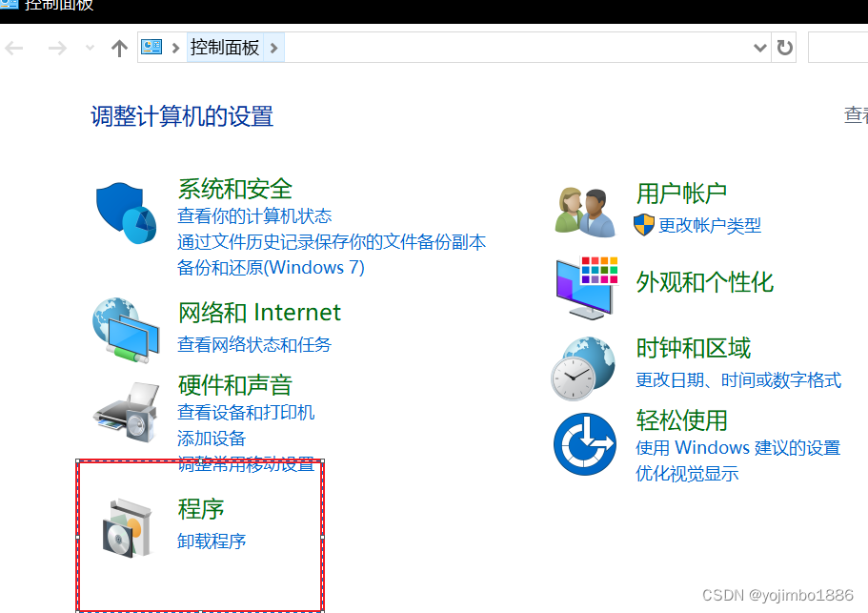The image size is (868, 613).
Task: Click 使用 Windows 建议的设置 link
Action: pyautogui.click(x=737, y=447)
